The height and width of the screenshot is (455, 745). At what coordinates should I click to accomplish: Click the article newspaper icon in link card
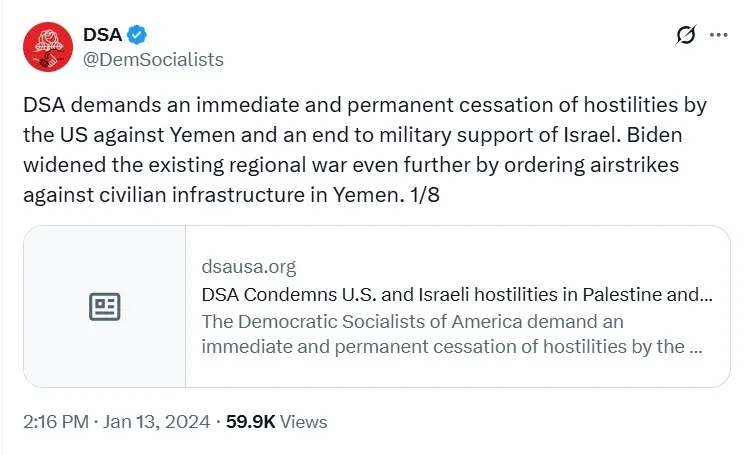105,307
